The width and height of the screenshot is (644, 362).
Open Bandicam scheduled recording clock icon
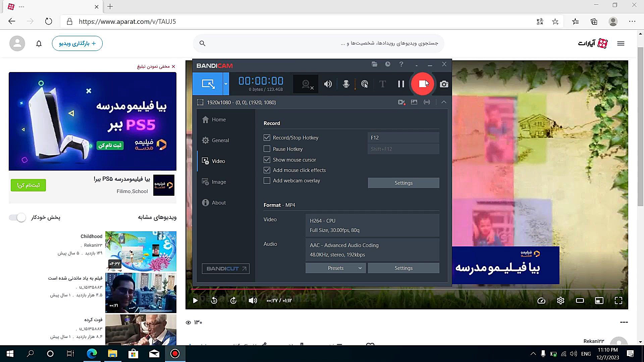click(x=388, y=64)
